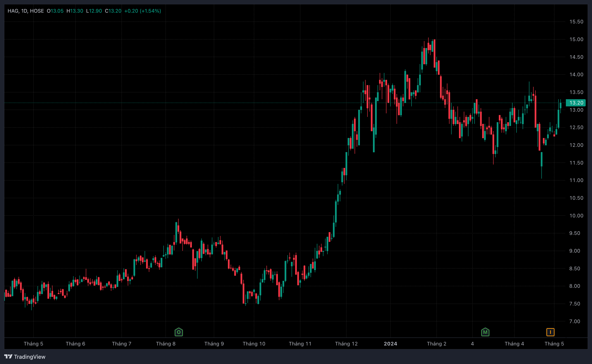This screenshot has height=364, width=592.
Task: Click the H13.30 high value
Action: pos(75,11)
